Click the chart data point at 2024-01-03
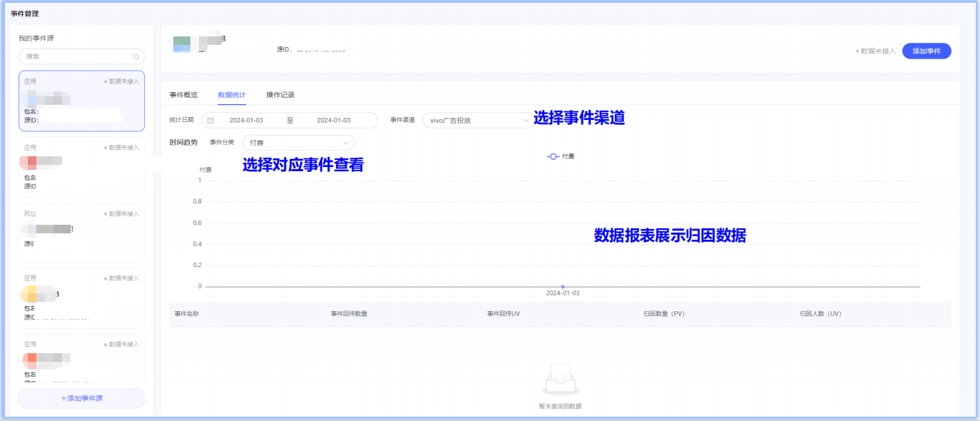This screenshot has height=421, width=980. [x=563, y=286]
